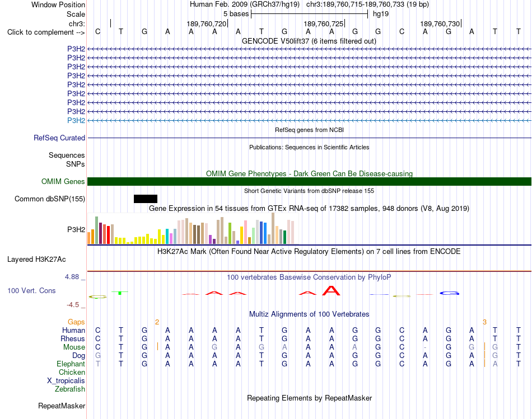Click 'Publications: Sequences in Scientific Articles' title

click(309, 147)
